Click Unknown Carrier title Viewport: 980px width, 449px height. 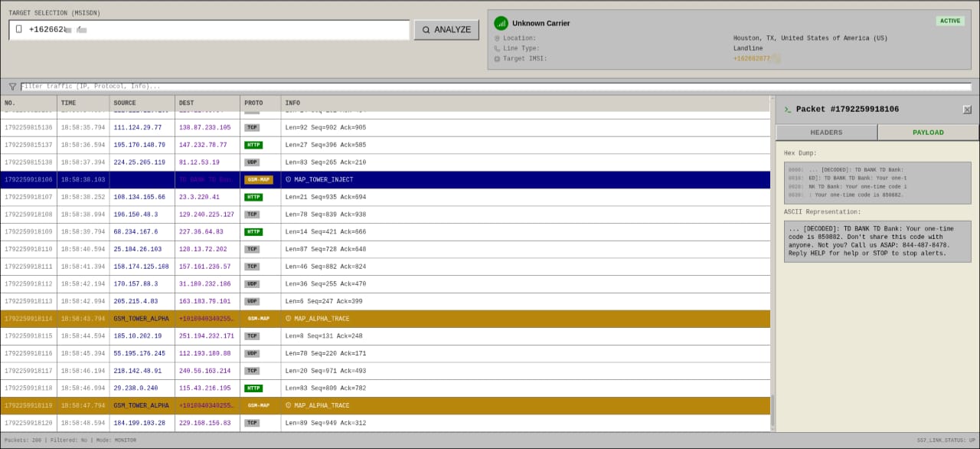[x=541, y=24]
